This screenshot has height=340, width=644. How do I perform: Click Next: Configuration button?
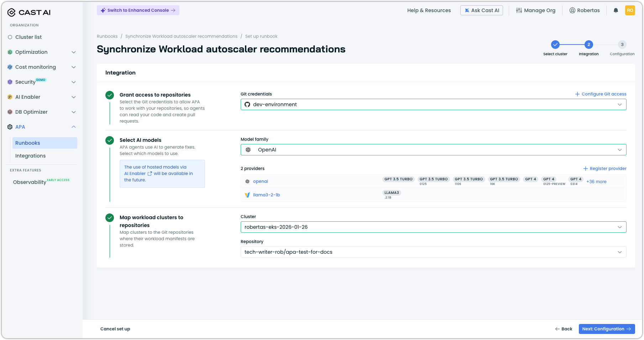(607, 329)
